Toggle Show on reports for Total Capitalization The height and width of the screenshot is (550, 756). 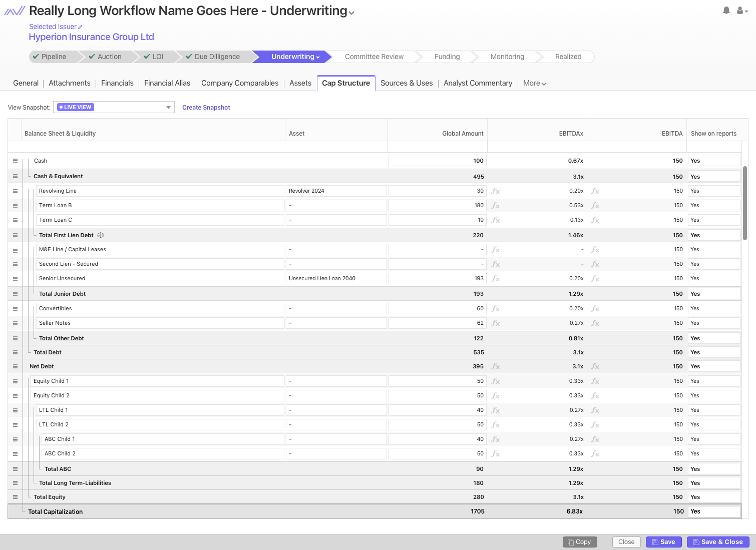tap(713, 511)
